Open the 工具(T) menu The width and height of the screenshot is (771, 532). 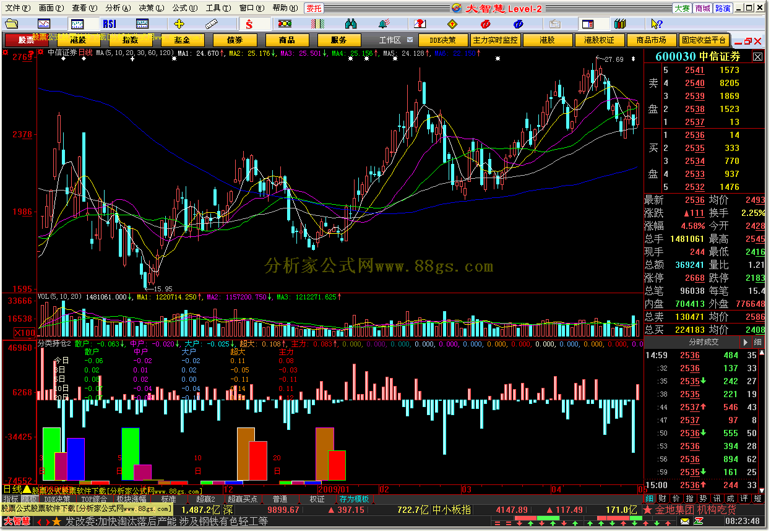218,8
